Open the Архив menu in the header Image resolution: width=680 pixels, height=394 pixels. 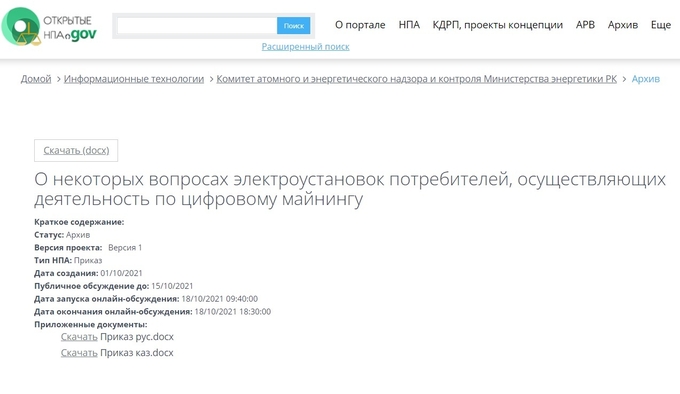tap(623, 25)
